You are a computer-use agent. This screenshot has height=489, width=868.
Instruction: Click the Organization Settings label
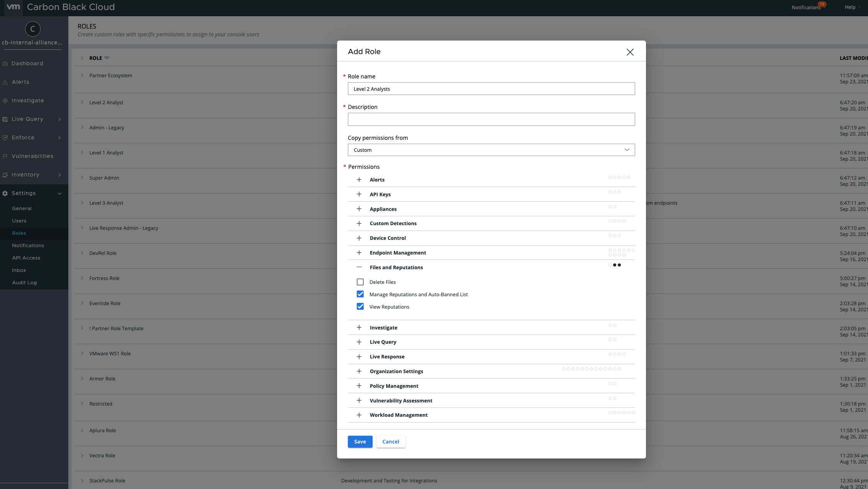click(x=396, y=371)
